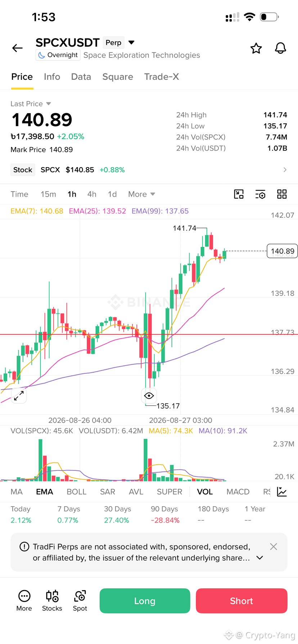This screenshot has height=644, width=298.
Task: Tap the Today 2.12% performance
Action: [x=21, y=515]
